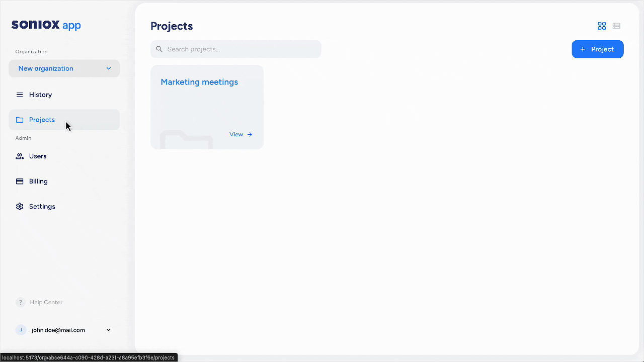Click the magnifier icon in search bar

pyautogui.click(x=159, y=49)
